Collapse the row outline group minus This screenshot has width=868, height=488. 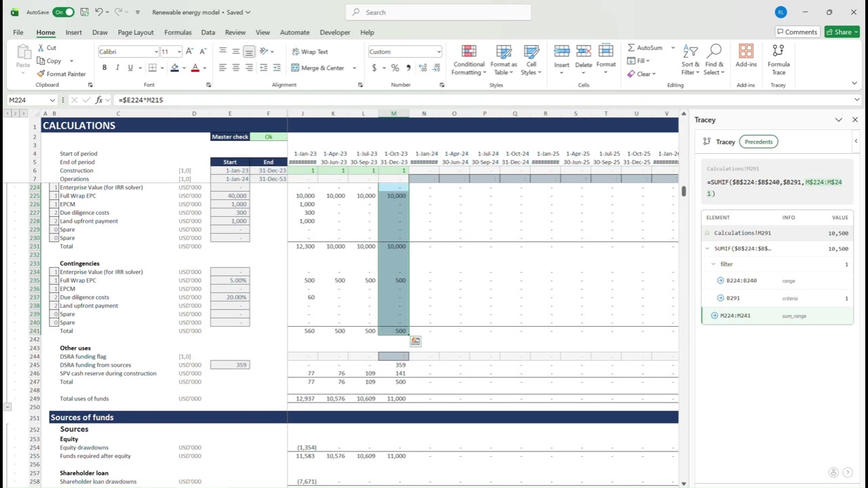tap(7, 407)
